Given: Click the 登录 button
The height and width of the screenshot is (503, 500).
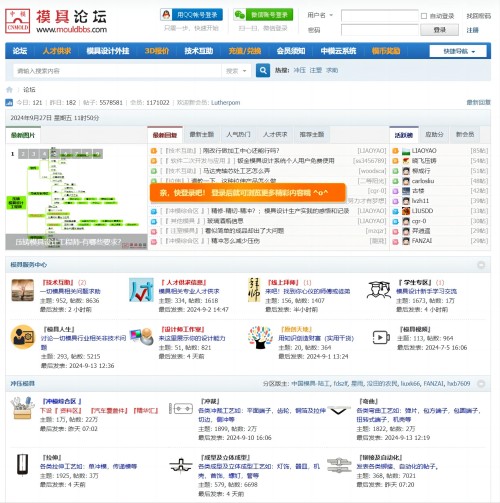Looking at the screenshot, I should (x=439, y=30).
